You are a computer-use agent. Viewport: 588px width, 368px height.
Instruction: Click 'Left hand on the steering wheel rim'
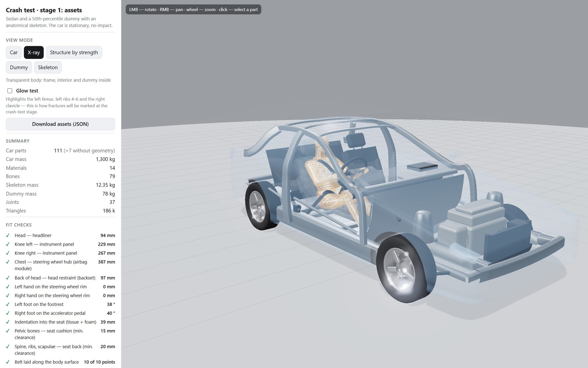tap(60, 287)
